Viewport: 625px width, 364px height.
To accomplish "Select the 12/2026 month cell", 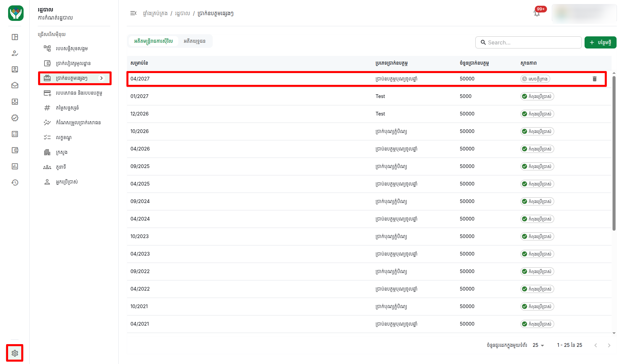I will pyautogui.click(x=140, y=114).
